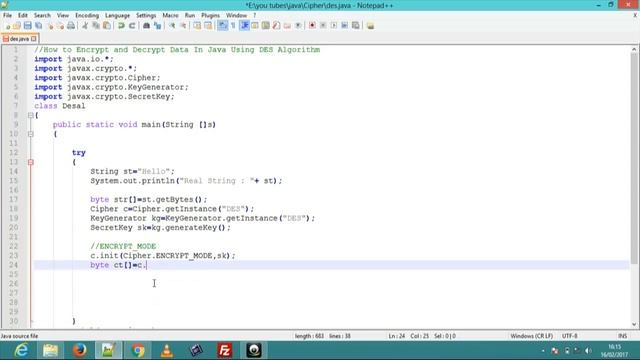Cut selection with the scissors icon
Image resolution: width=640 pixels, height=360 pixels.
[85, 26]
